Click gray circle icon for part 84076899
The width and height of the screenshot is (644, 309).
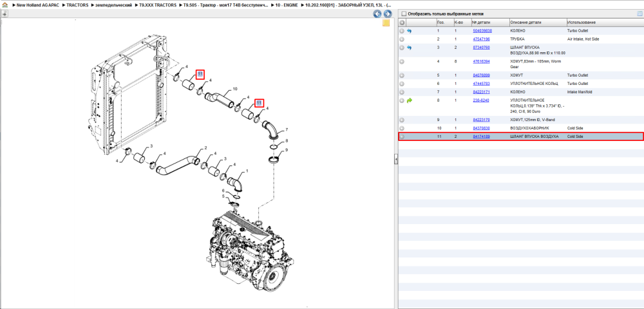click(x=402, y=75)
